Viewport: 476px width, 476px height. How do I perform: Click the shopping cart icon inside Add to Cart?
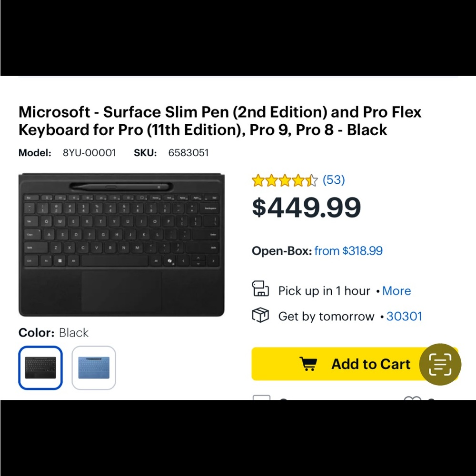click(308, 364)
